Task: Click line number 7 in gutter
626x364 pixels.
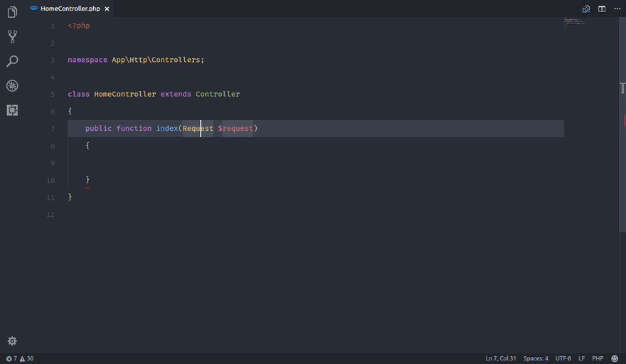Action: coord(53,129)
